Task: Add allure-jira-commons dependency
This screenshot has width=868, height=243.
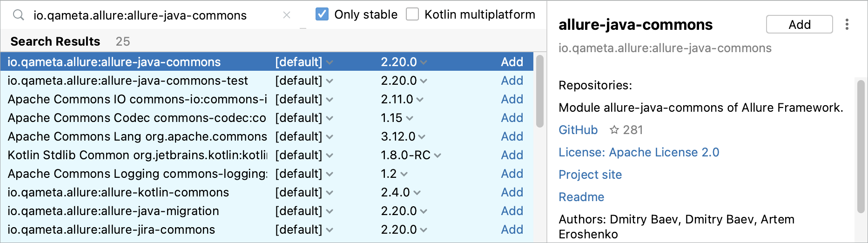Action: click(x=512, y=229)
